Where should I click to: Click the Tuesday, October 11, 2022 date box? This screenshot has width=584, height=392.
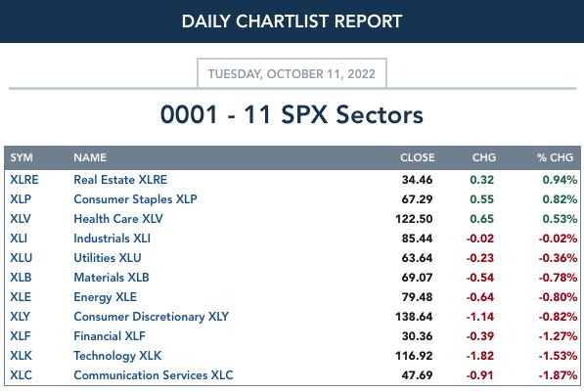292,73
